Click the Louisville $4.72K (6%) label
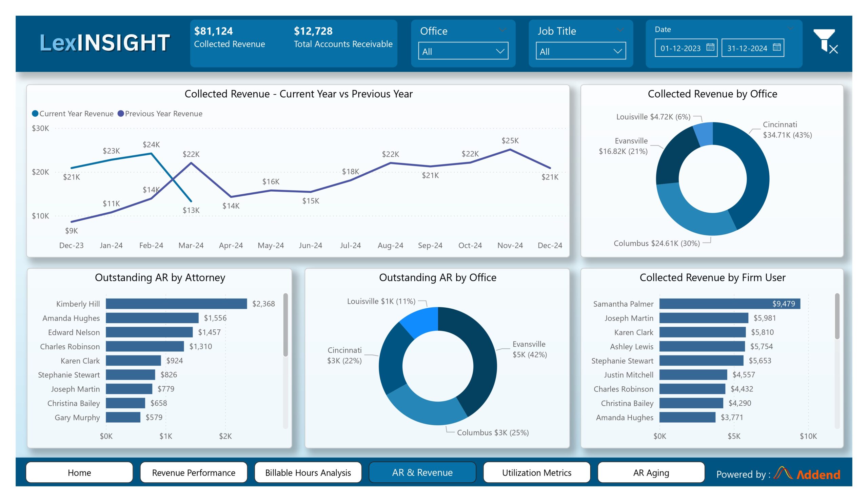 pos(653,117)
